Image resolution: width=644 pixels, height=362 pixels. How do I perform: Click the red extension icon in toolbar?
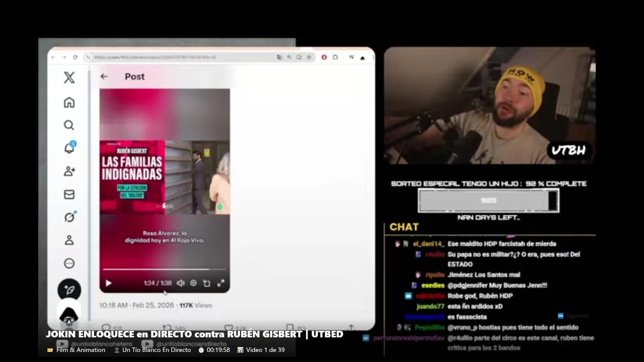tap(324, 57)
